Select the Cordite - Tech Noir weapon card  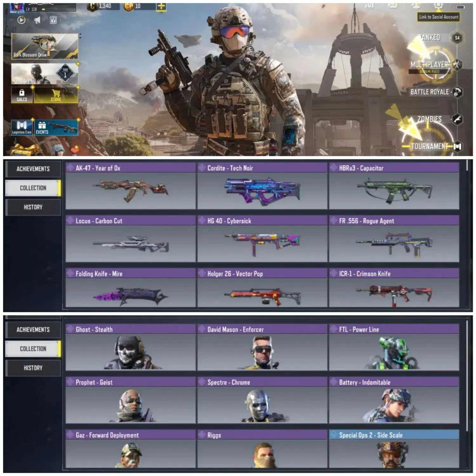pyautogui.click(x=262, y=186)
